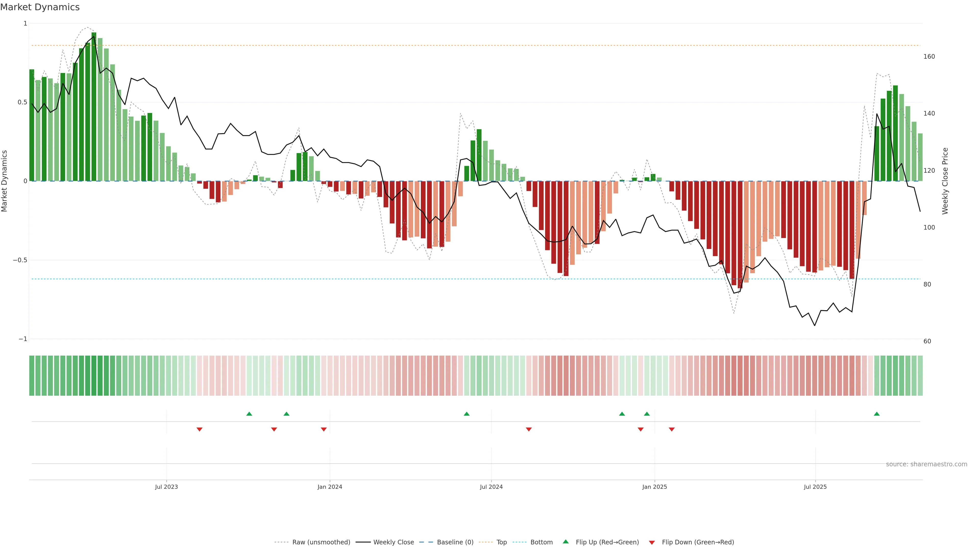Click the red flip-down marker just after Jan 2025

pyautogui.click(x=671, y=429)
